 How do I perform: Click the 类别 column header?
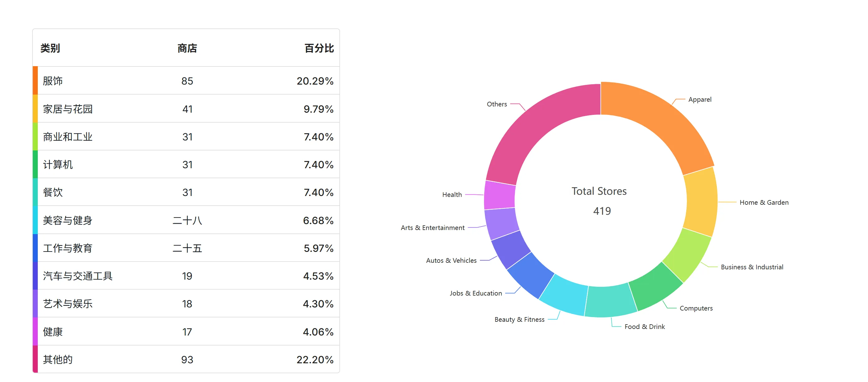[x=50, y=48]
